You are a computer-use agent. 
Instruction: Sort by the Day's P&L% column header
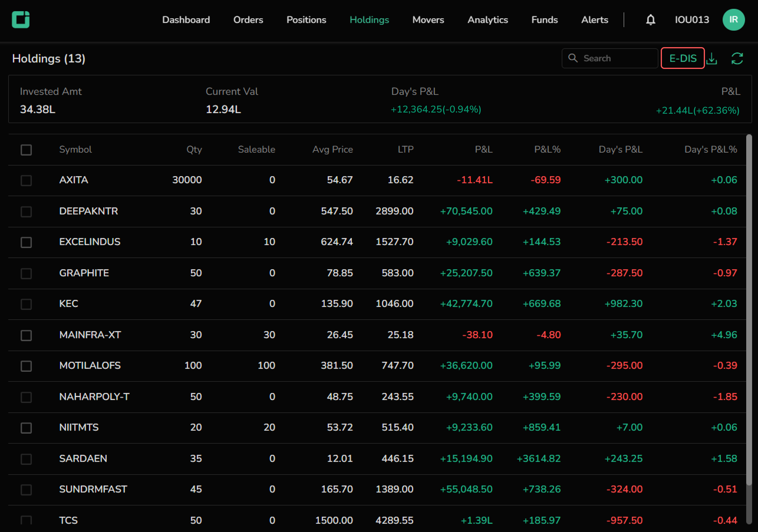[x=711, y=150]
